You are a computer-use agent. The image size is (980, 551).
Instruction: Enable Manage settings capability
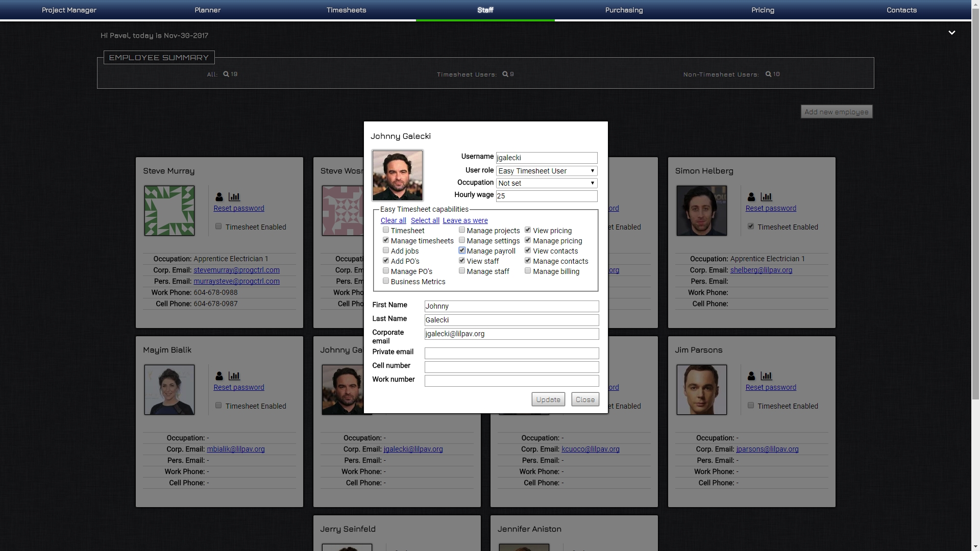pos(462,240)
